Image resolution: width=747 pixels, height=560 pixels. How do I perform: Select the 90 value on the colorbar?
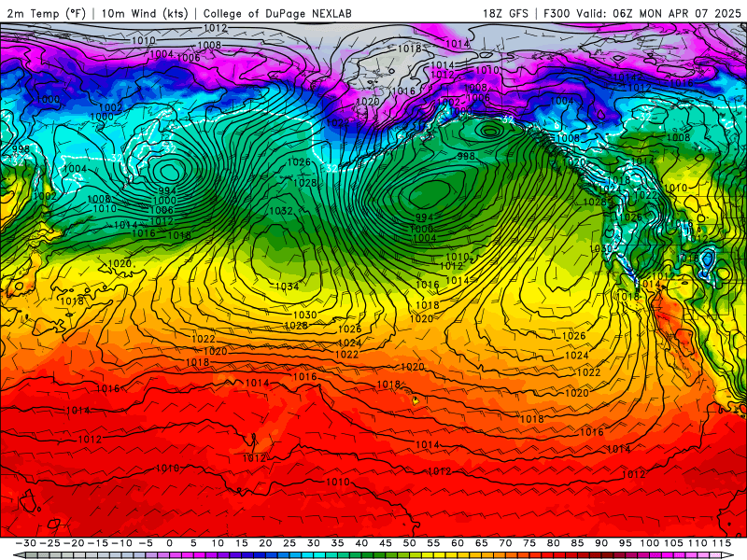[x=601, y=543]
